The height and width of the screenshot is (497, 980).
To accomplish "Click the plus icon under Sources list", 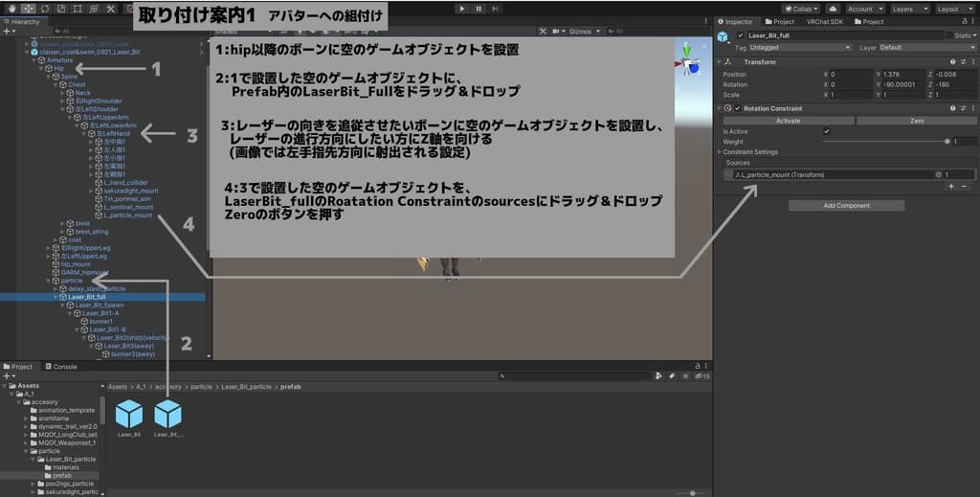I will coord(950,187).
